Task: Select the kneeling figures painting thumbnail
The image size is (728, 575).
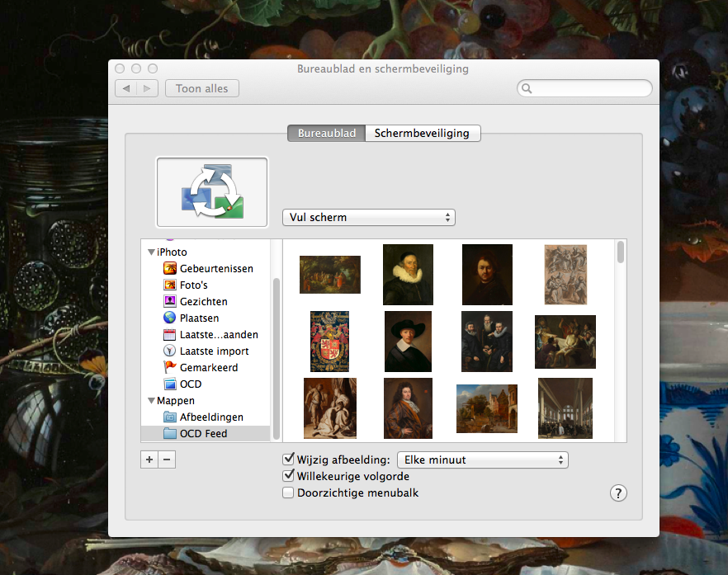Action: [330, 408]
